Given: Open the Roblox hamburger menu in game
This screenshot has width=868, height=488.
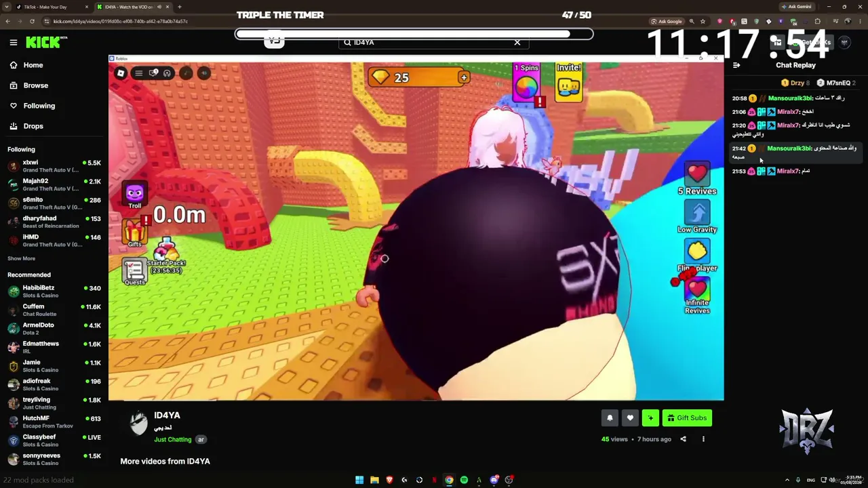Looking at the screenshot, I should [x=138, y=73].
